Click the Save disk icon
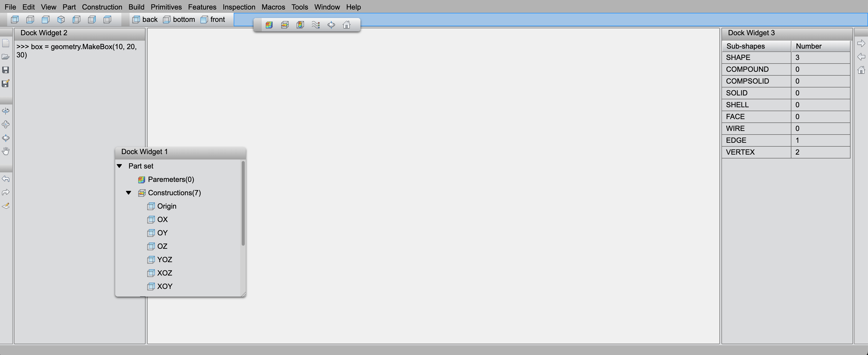868x355 pixels. click(x=5, y=70)
